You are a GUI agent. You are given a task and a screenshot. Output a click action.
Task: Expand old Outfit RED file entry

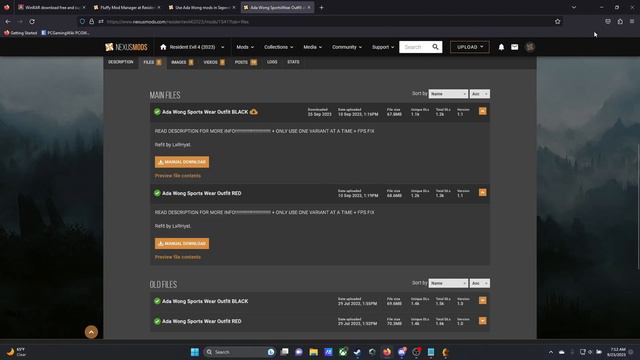(x=482, y=320)
